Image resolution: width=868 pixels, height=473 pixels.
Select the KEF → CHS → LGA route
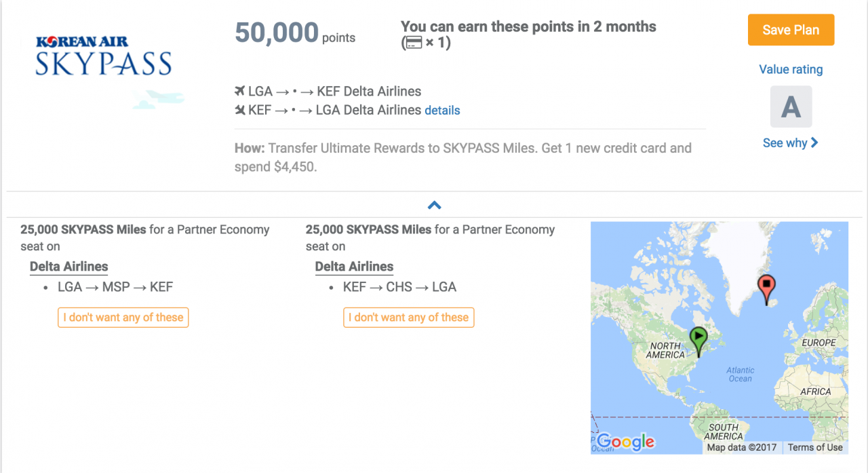[x=399, y=287]
